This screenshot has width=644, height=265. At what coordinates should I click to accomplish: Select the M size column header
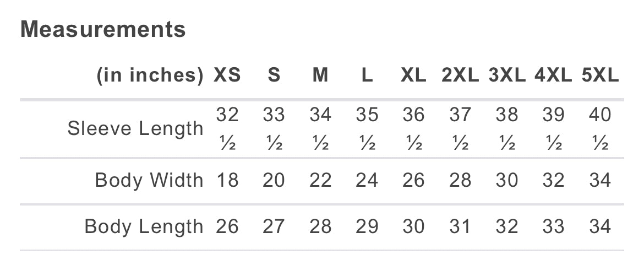(320, 75)
